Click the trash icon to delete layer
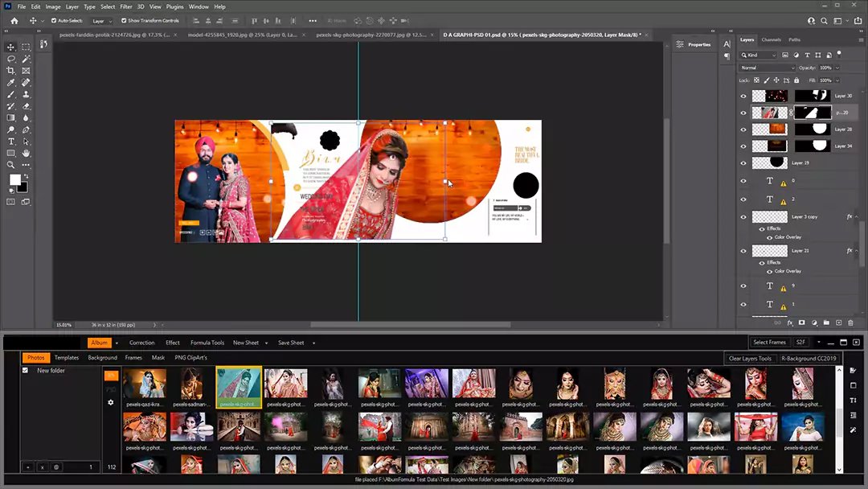Image resolution: width=868 pixels, height=489 pixels. click(851, 323)
